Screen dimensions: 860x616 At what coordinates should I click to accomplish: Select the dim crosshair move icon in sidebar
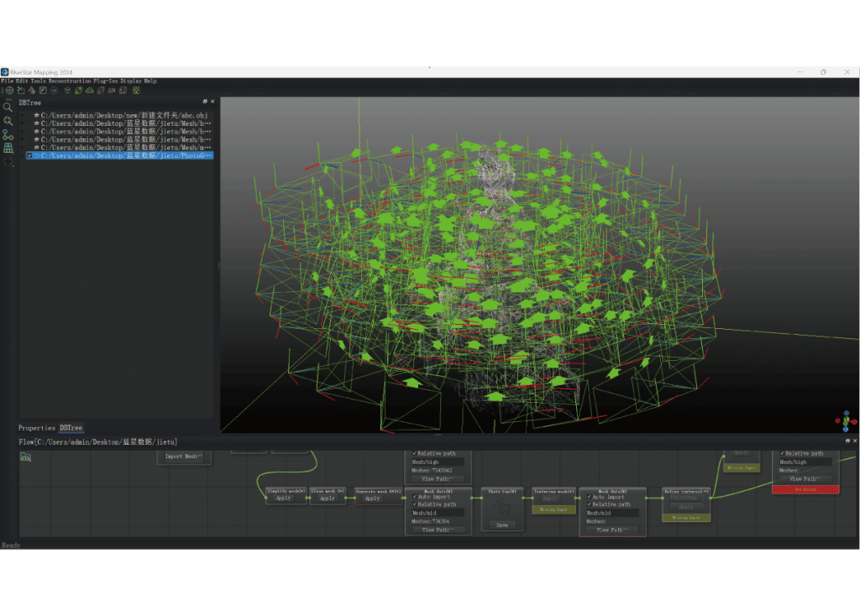(x=8, y=162)
